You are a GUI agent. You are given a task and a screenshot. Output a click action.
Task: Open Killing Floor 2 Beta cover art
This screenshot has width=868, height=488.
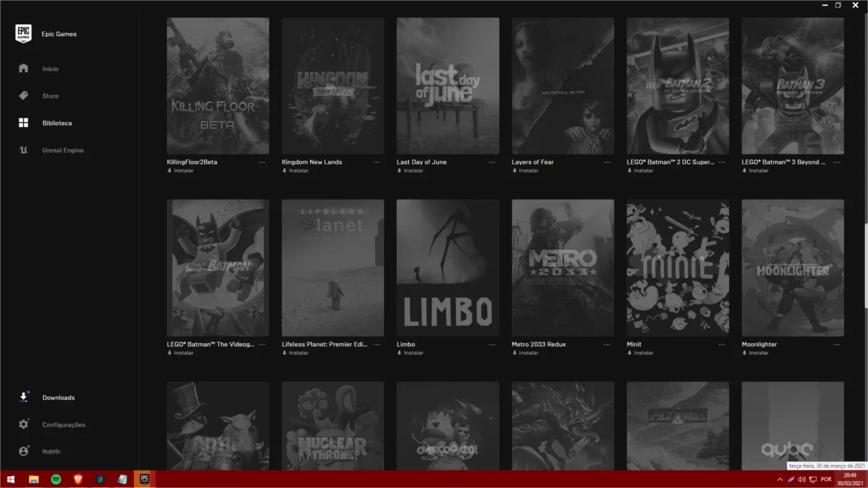(x=218, y=86)
